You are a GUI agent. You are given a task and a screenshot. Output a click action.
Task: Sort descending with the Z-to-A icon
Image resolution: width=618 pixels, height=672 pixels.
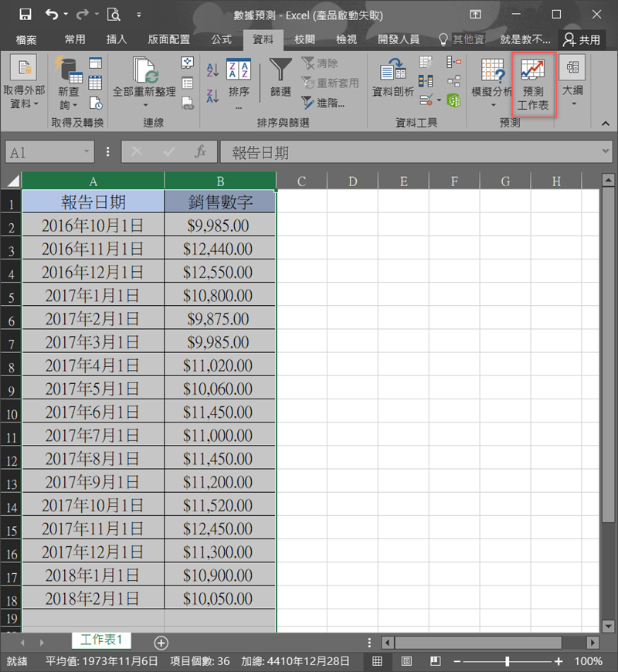[212, 96]
